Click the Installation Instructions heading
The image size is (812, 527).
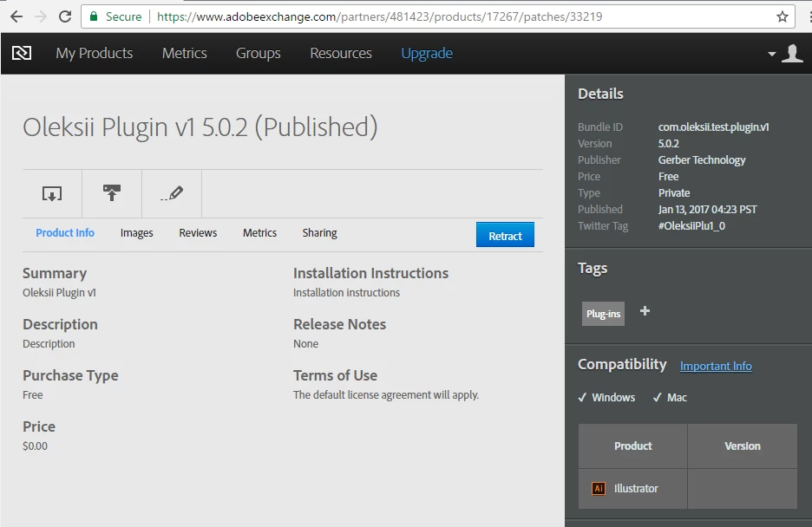click(370, 273)
